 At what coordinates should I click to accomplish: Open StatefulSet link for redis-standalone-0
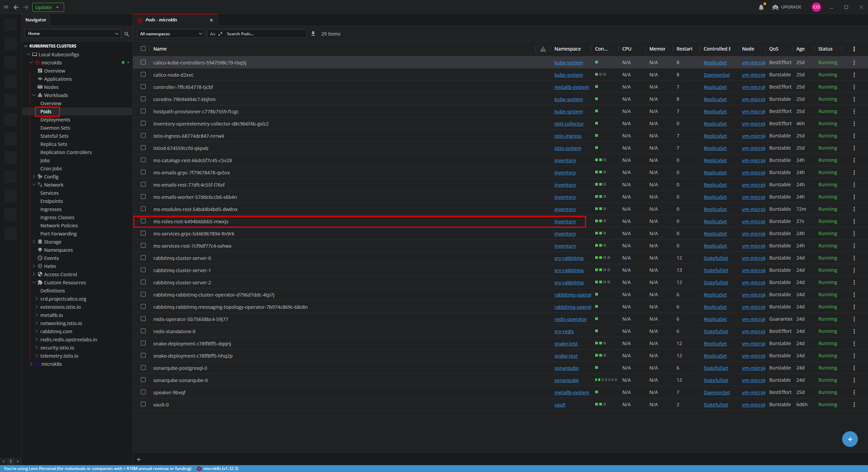point(716,332)
